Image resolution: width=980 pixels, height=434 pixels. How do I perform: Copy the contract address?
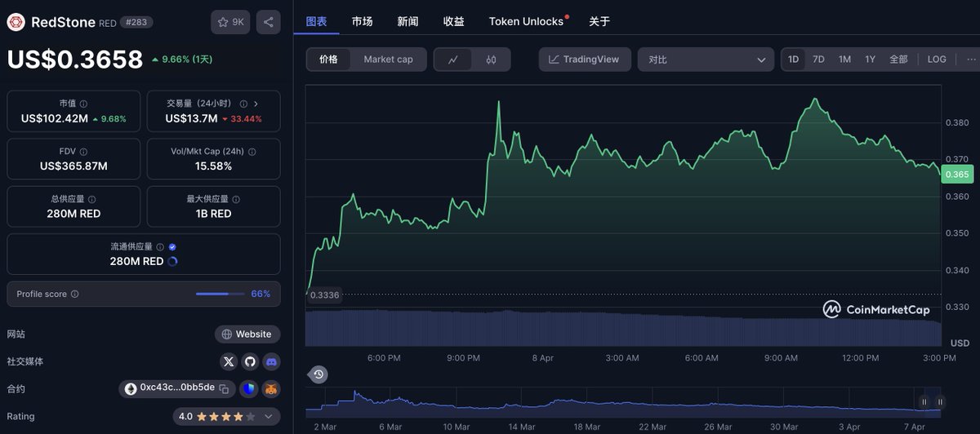pyautogui.click(x=223, y=388)
